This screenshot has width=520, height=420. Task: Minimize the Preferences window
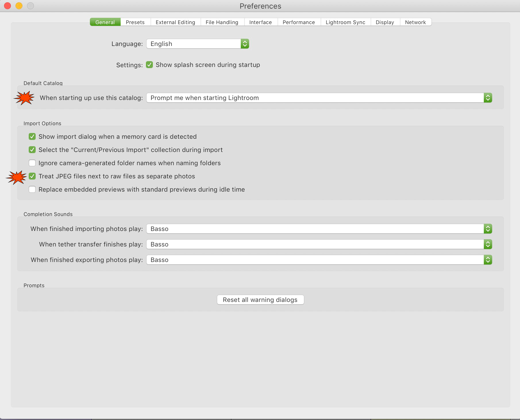(x=19, y=6)
